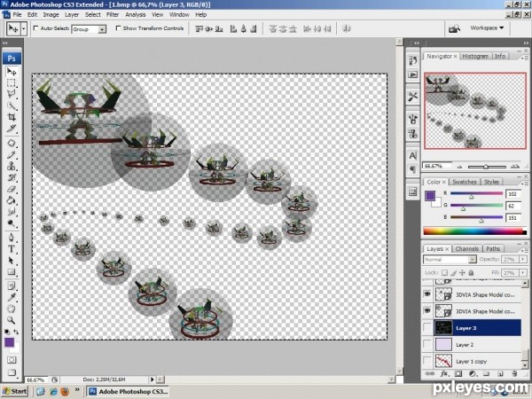Screen dimensions: 532x399
Task: Show Layer 3 visibility
Action: click(427, 328)
